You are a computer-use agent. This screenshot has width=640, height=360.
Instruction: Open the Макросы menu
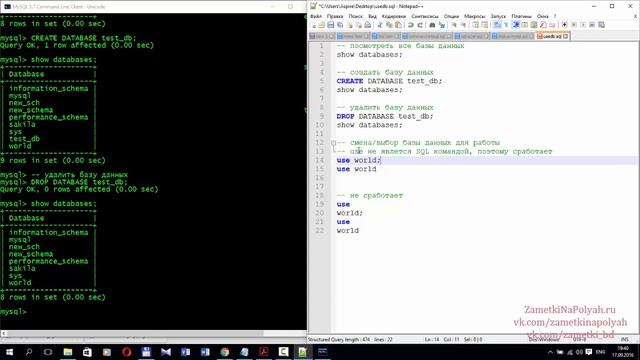point(475,16)
